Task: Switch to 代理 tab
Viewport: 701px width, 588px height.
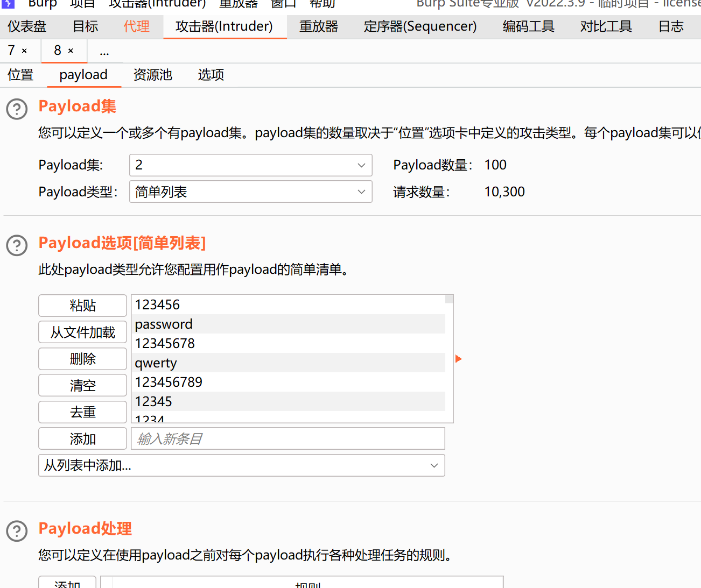Action: [x=137, y=26]
